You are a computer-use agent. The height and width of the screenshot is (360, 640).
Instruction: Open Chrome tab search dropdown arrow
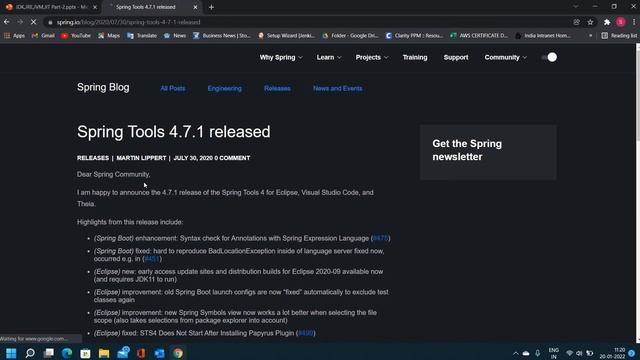(576, 7)
